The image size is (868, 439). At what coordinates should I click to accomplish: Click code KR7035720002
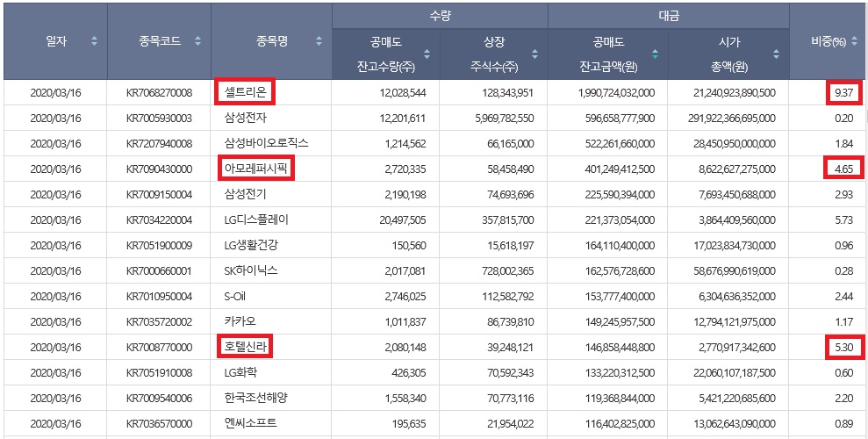click(x=160, y=321)
